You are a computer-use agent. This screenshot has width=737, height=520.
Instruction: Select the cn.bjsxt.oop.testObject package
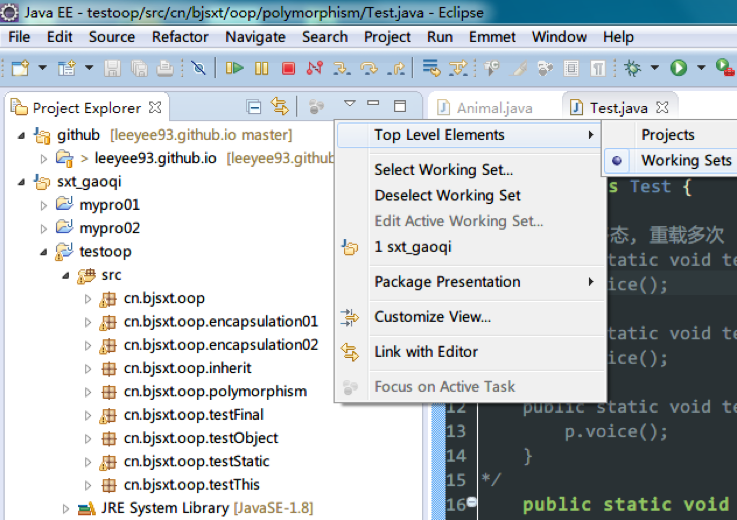[201, 438]
